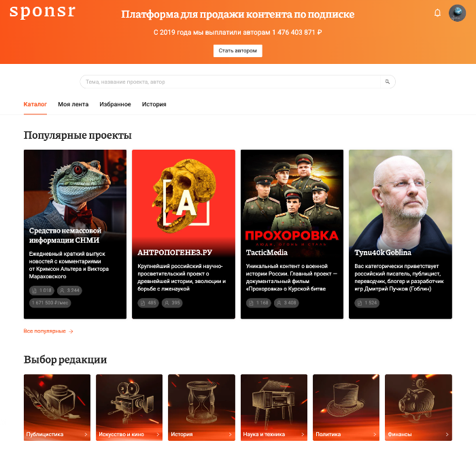Screen dimensions: 476x464
Task: Click the 485 posts badge on Антропогенез
Action: (x=148, y=303)
